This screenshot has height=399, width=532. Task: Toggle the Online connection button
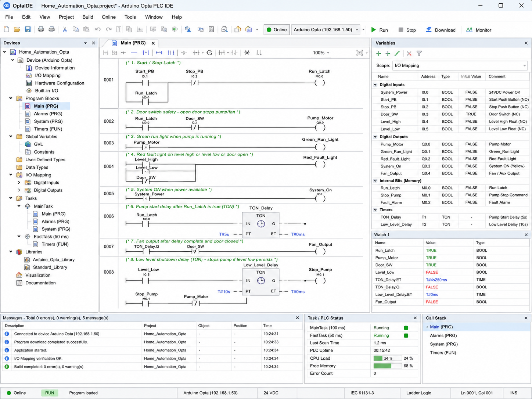276,30
